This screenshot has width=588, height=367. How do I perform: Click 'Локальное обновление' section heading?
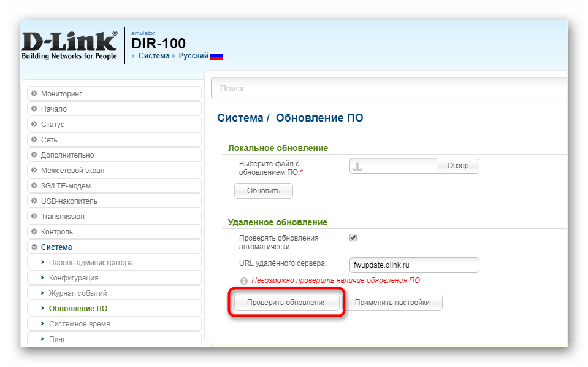coord(278,149)
